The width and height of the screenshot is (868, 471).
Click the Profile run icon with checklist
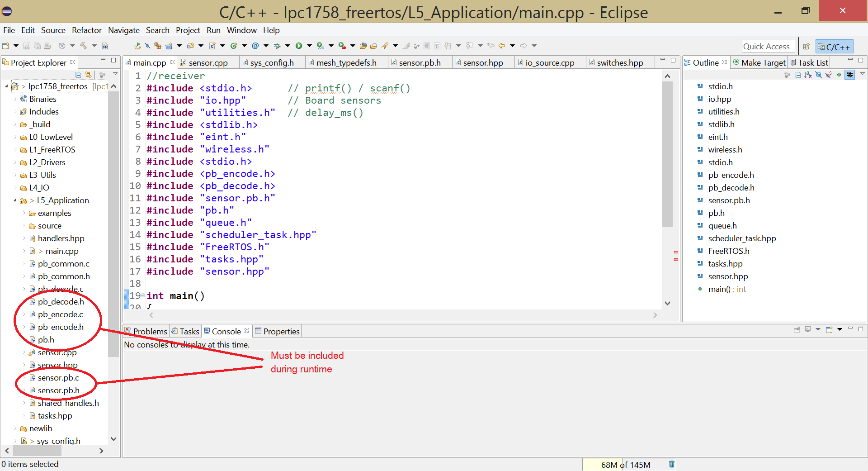320,46
